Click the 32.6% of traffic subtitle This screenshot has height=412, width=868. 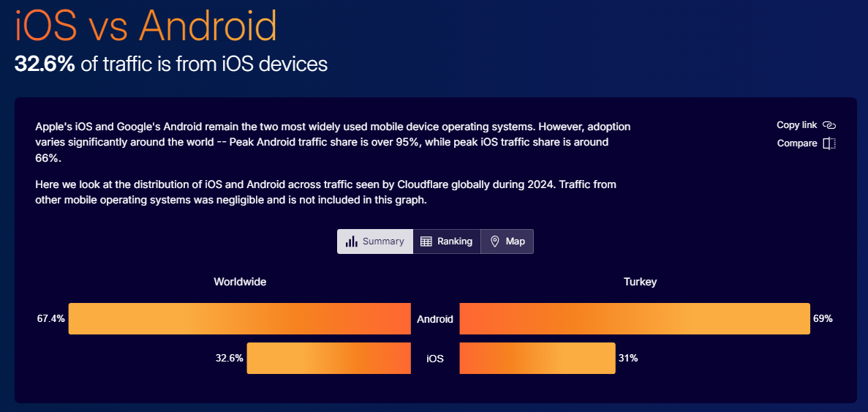(x=171, y=64)
